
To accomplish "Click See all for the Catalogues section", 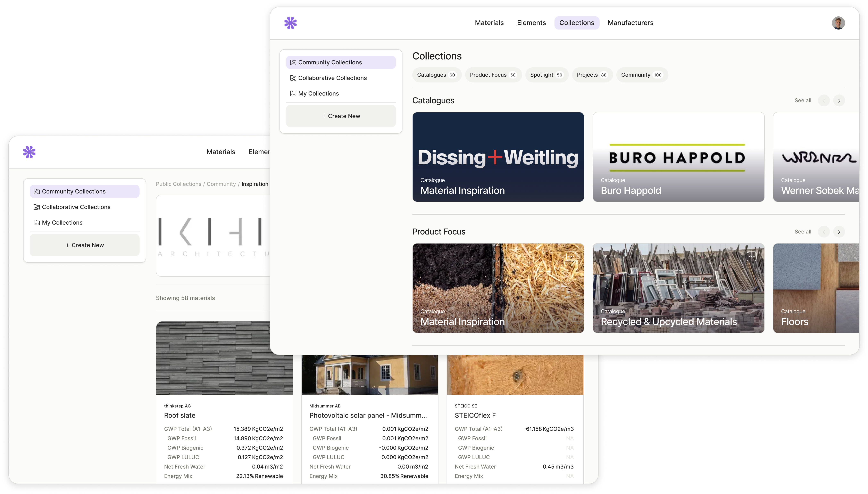I will (x=803, y=100).
